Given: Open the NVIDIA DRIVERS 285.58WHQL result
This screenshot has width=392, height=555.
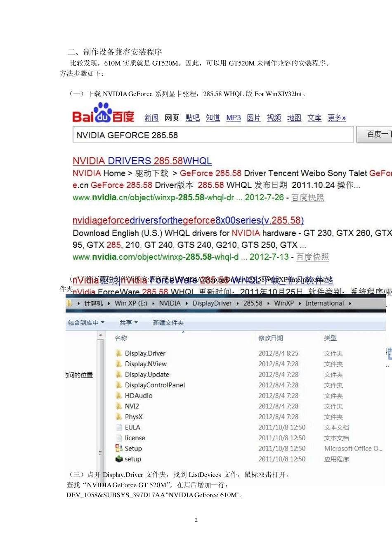Looking at the screenshot, I should tap(142, 161).
